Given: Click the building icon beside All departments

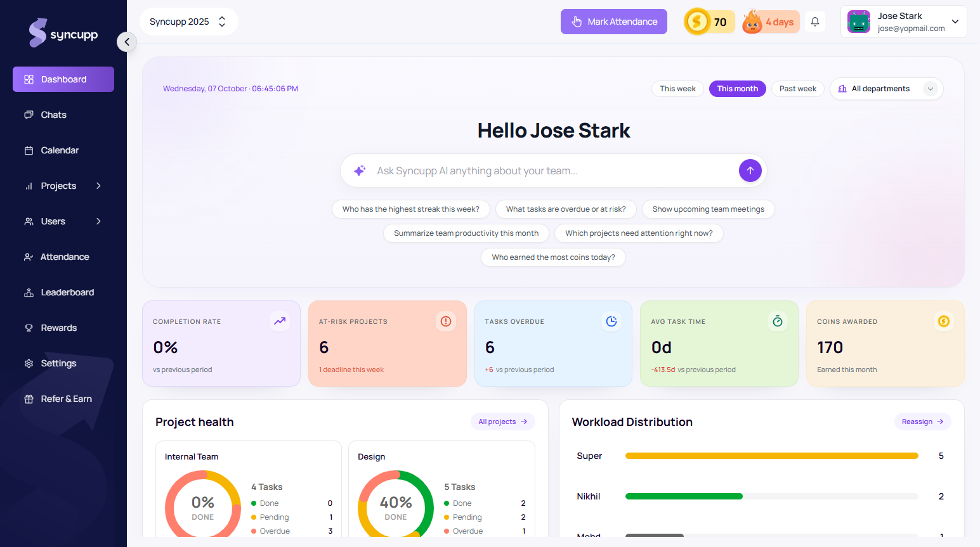Looking at the screenshot, I should pos(842,89).
